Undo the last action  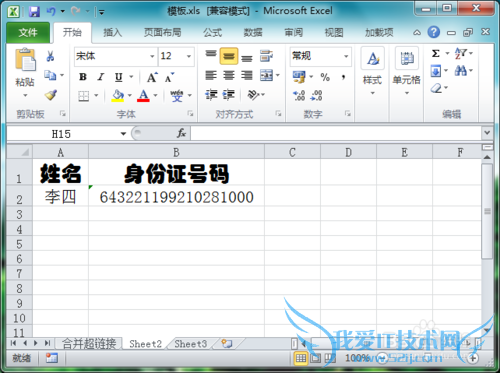click(51, 12)
